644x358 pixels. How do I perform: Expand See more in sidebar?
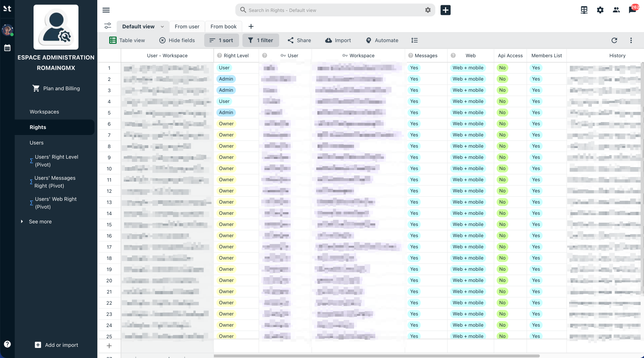40,222
